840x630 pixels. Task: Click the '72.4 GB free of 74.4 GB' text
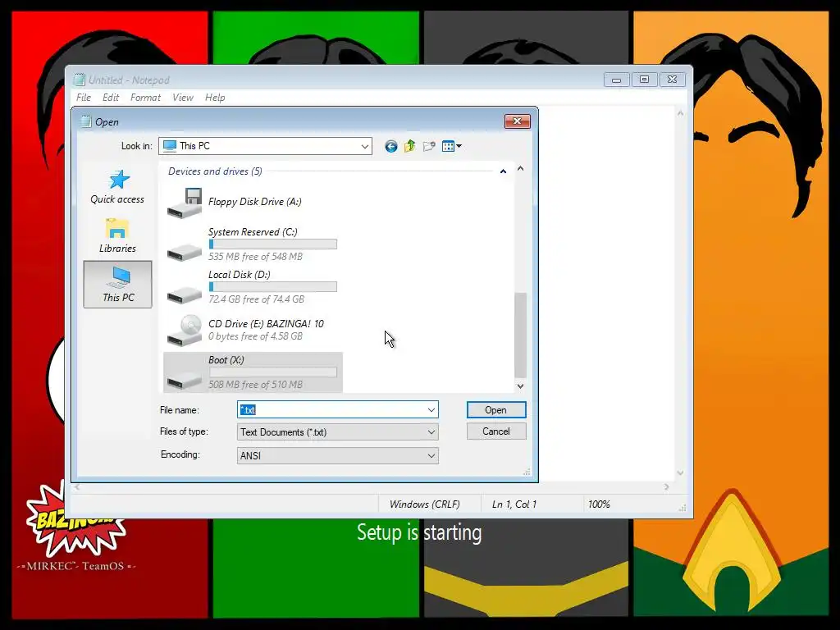[x=256, y=299]
